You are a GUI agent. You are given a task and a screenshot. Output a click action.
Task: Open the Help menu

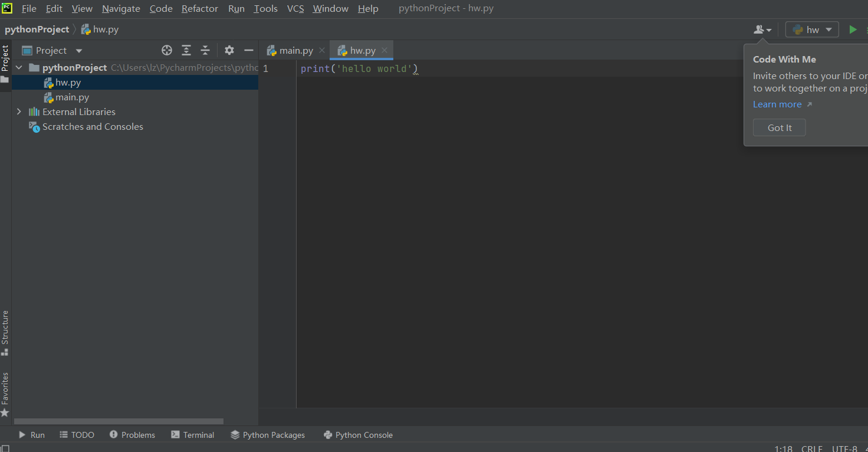(368, 9)
